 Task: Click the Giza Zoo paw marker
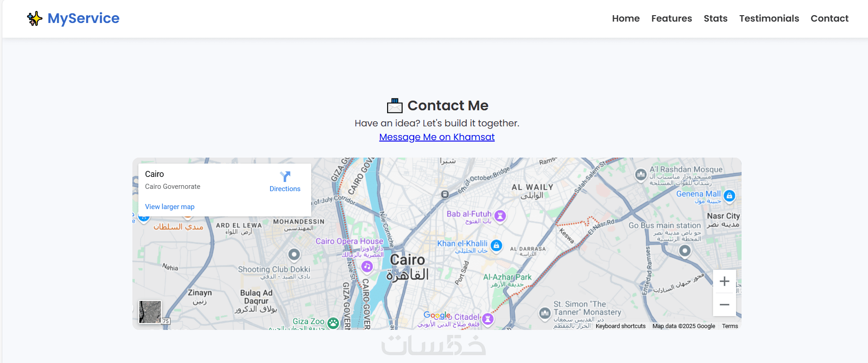click(x=333, y=323)
